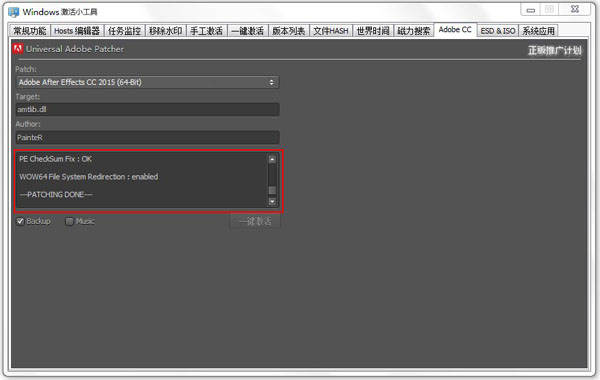The width and height of the screenshot is (600, 380).
Task: Select the '---PATCHING DONE---' log line
Action: [56, 194]
